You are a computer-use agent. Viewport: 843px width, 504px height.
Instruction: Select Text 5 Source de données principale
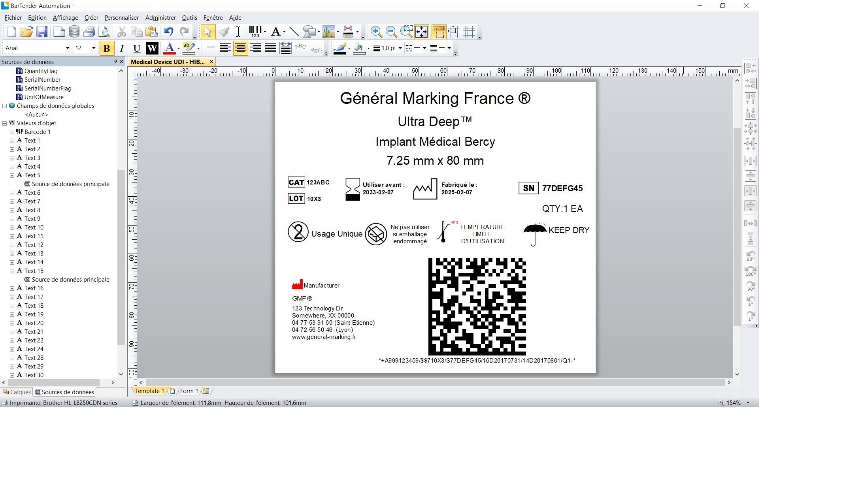pyautogui.click(x=67, y=184)
